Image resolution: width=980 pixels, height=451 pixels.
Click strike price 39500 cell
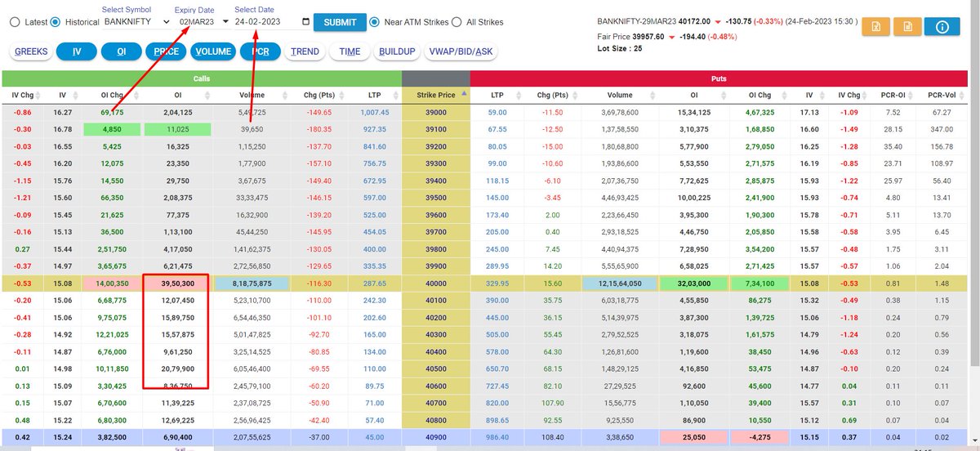[x=436, y=198]
